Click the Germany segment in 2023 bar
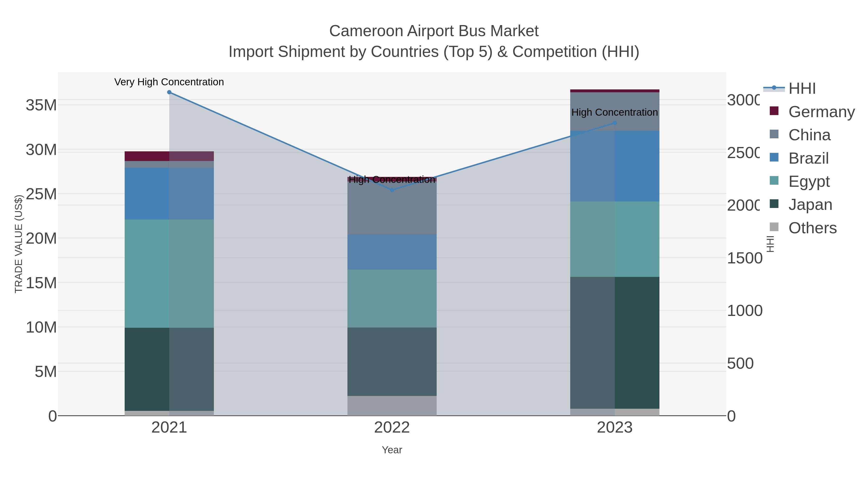The width and height of the screenshot is (868, 488). coord(615,91)
